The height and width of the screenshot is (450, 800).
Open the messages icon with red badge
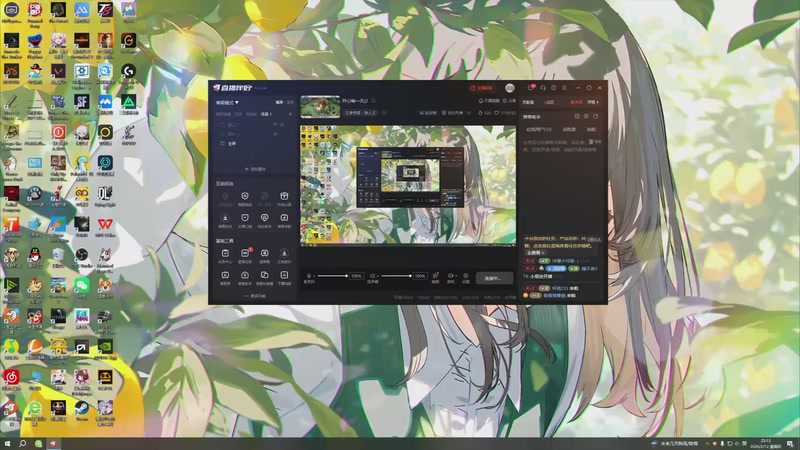click(x=532, y=87)
